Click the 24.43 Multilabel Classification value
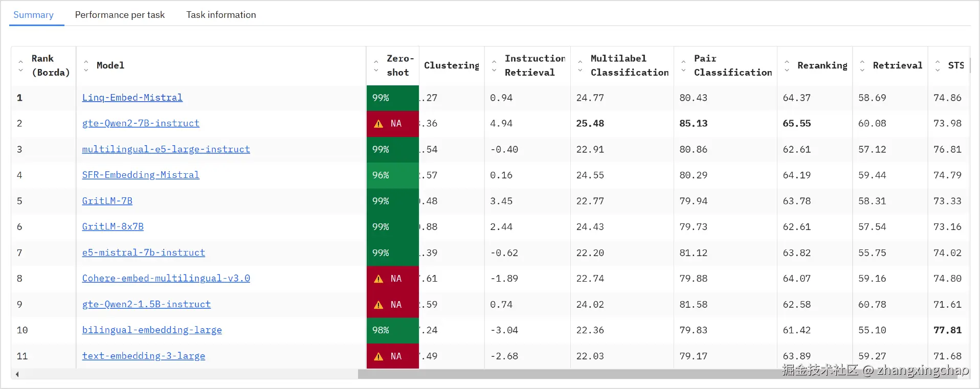980x389 pixels. 590,226
